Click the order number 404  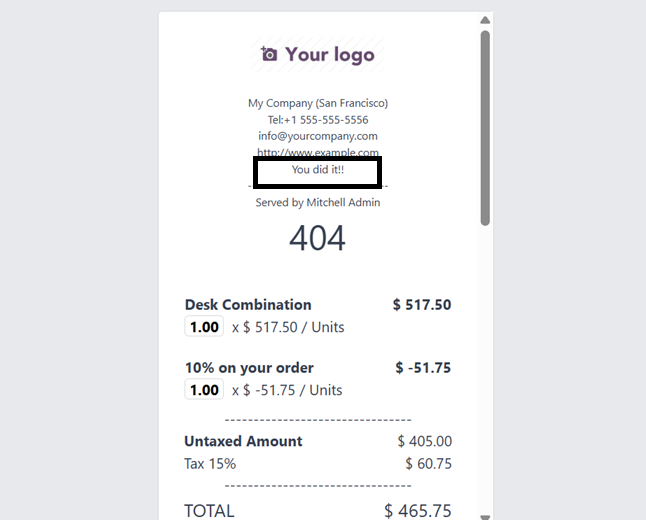(x=317, y=238)
